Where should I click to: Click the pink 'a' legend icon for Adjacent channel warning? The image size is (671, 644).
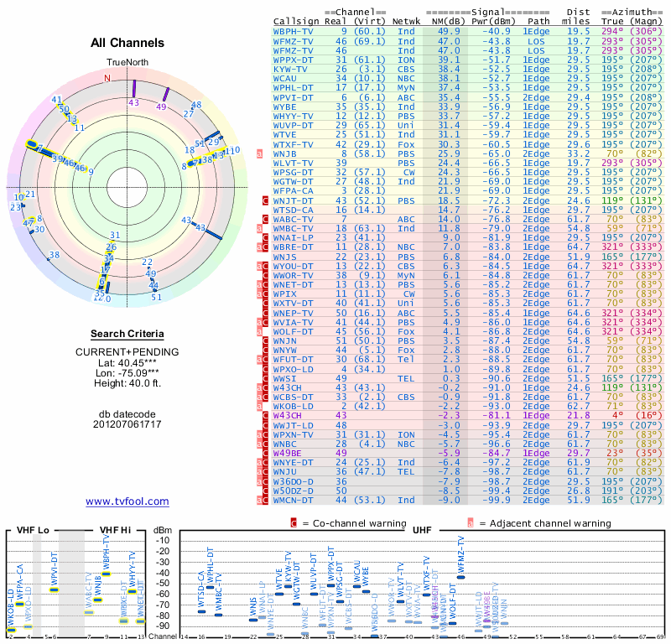[471, 523]
